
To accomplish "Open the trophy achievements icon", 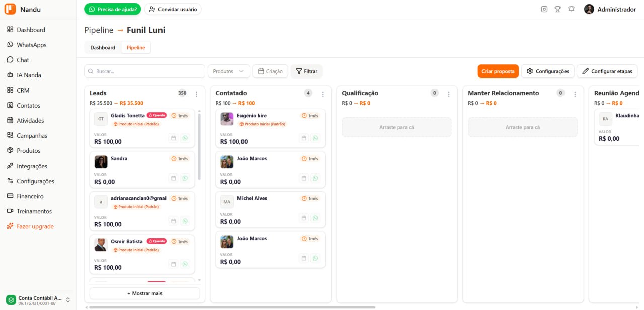I will 558,9.
